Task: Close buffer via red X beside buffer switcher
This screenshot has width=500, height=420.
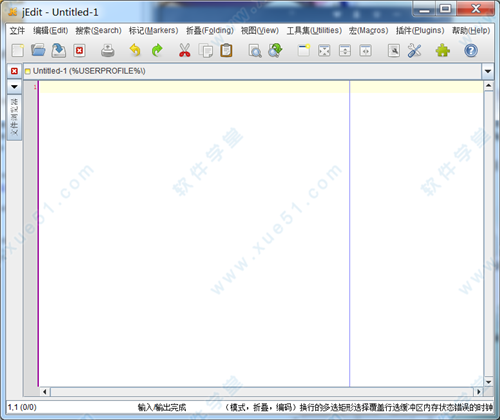Action: 14,71
